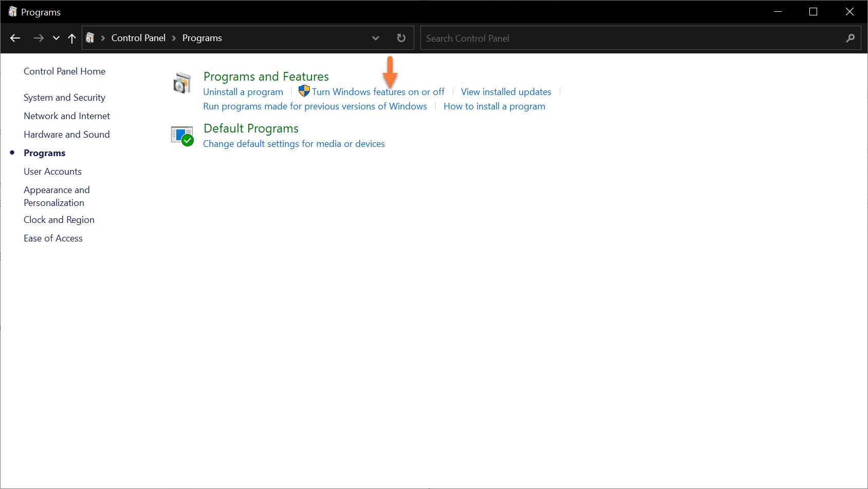Click the address bar Control Panel icon
The image size is (868, 489).
click(x=90, y=38)
